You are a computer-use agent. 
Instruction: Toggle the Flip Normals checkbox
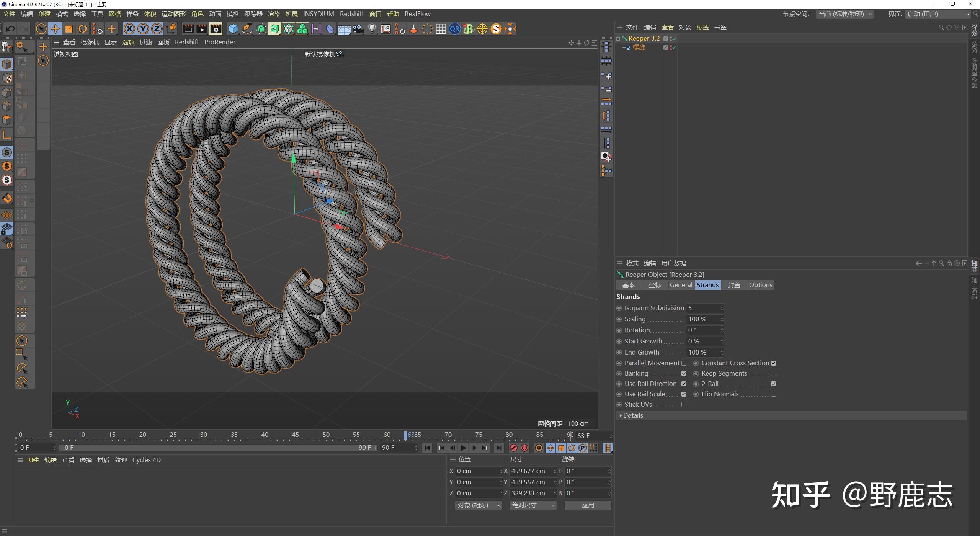[x=773, y=394]
